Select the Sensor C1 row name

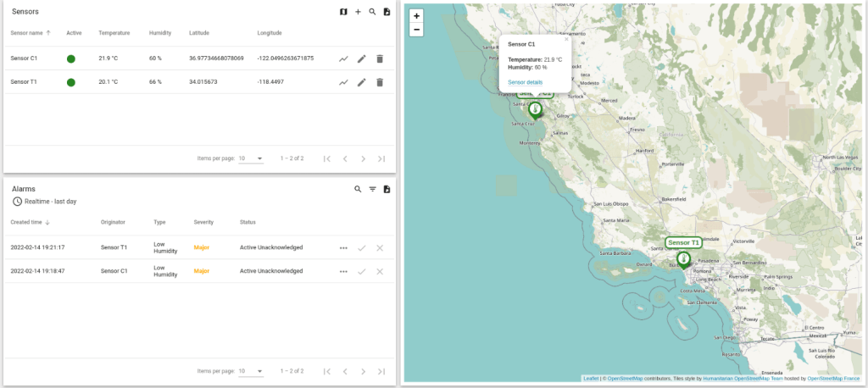point(24,58)
